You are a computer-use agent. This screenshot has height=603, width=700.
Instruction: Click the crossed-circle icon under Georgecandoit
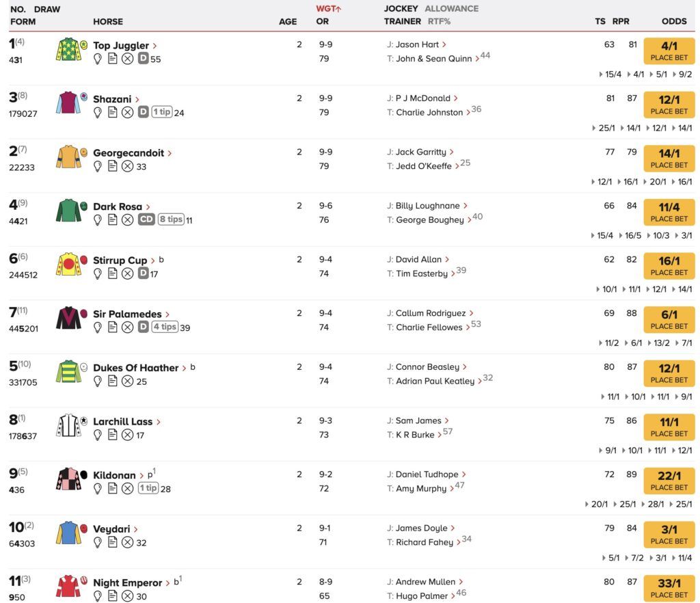(x=128, y=167)
